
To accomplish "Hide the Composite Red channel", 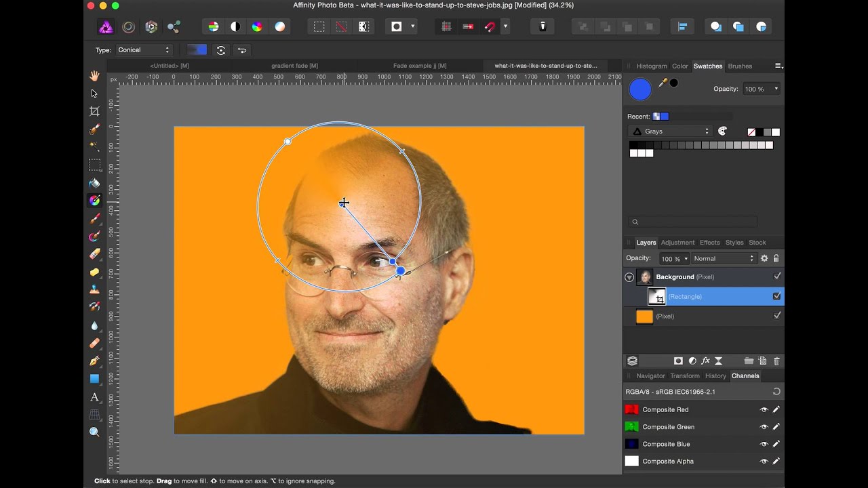I will pos(764,409).
